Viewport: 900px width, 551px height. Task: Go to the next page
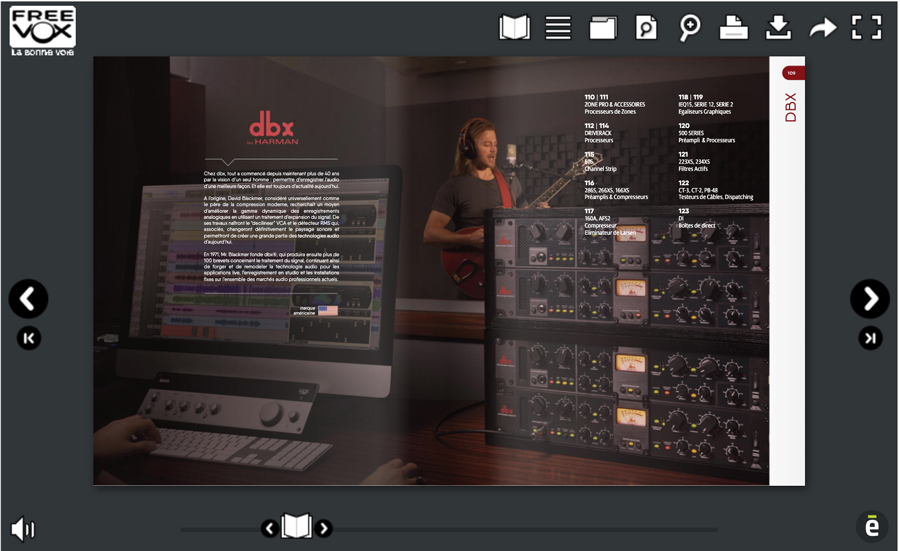pyautogui.click(x=870, y=298)
